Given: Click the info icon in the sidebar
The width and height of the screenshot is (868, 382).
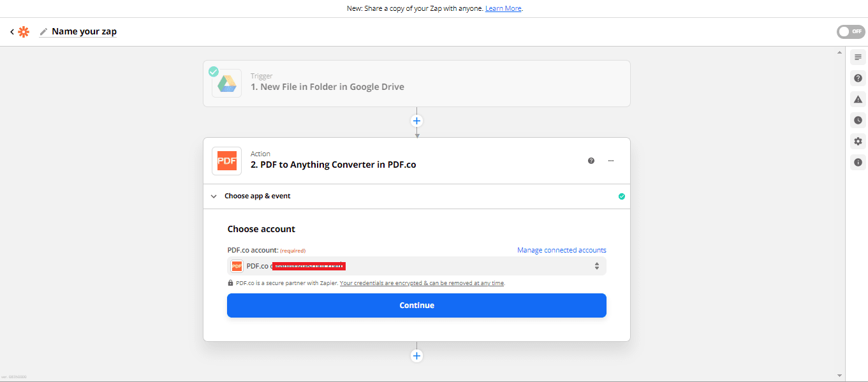Looking at the screenshot, I should [x=858, y=162].
